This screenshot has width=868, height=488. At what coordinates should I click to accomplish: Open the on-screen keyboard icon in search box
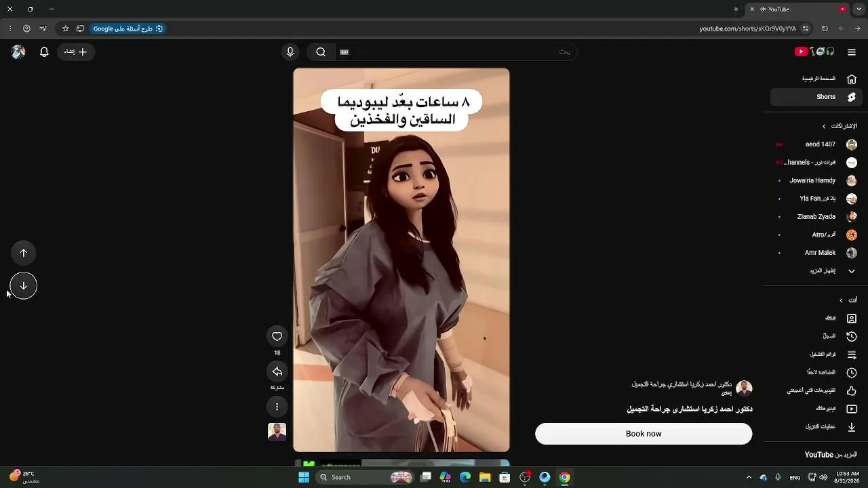[344, 52]
